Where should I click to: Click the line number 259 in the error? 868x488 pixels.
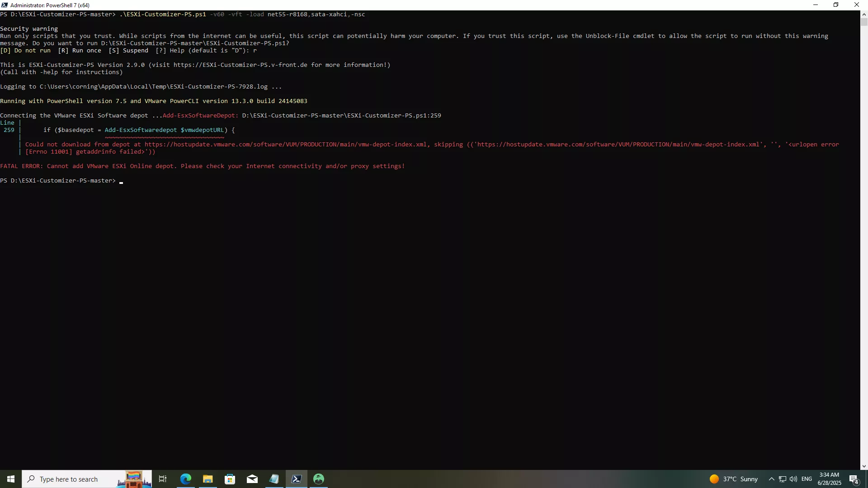tap(9, 130)
